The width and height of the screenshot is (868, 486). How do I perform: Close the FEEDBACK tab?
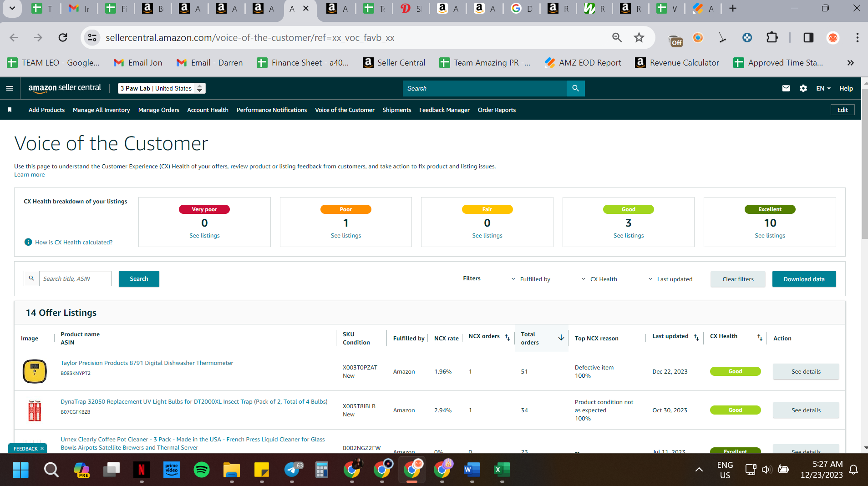(42, 449)
